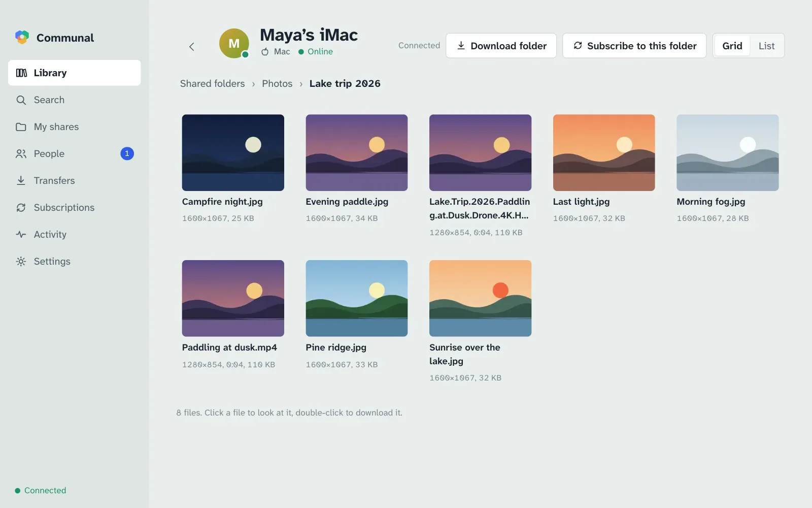This screenshot has height=508, width=812.
Task: Click Subscribe to this folder
Action: (x=634, y=46)
